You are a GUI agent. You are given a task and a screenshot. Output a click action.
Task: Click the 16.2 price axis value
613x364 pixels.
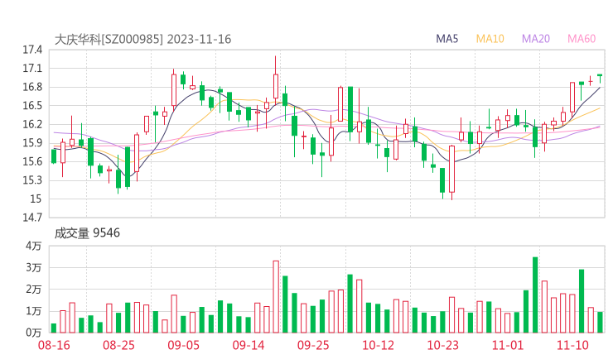[x=32, y=124]
